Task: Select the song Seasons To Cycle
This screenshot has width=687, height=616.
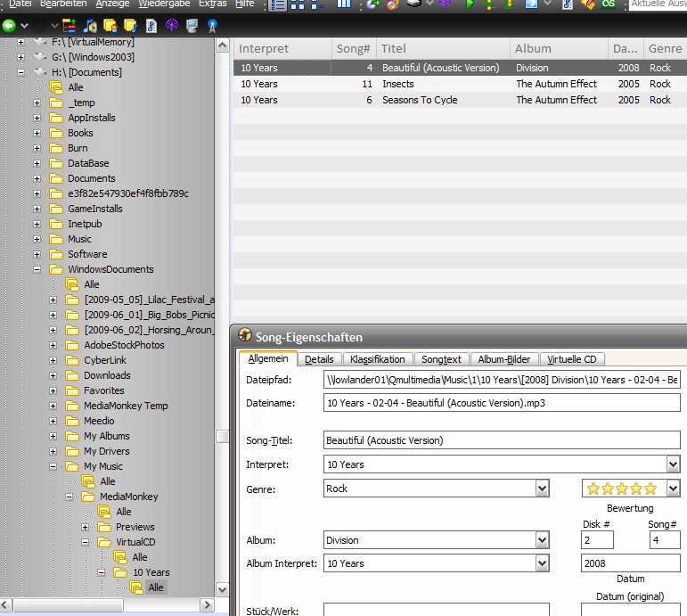Action: [x=420, y=100]
